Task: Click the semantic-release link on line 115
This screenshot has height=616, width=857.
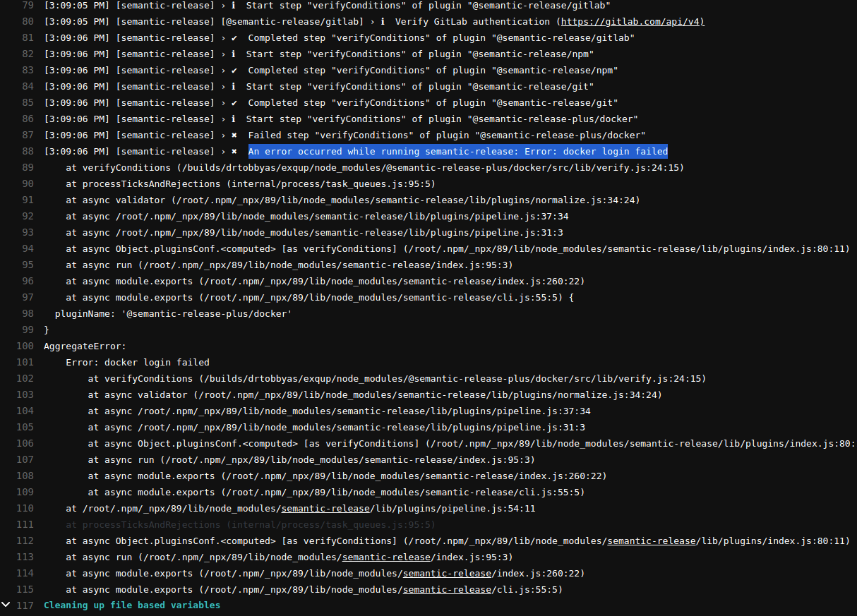Action: (446, 589)
